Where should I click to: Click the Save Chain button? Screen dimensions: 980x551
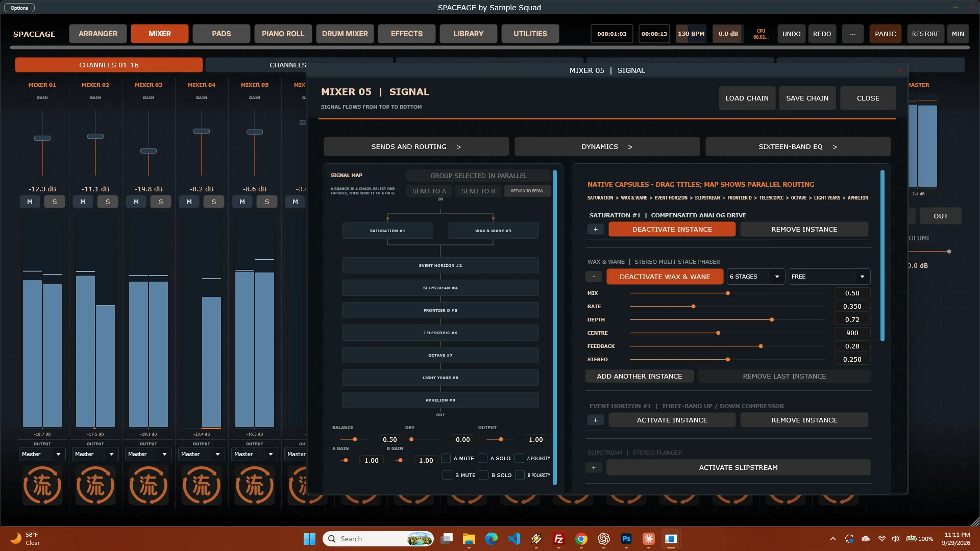pos(807,98)
